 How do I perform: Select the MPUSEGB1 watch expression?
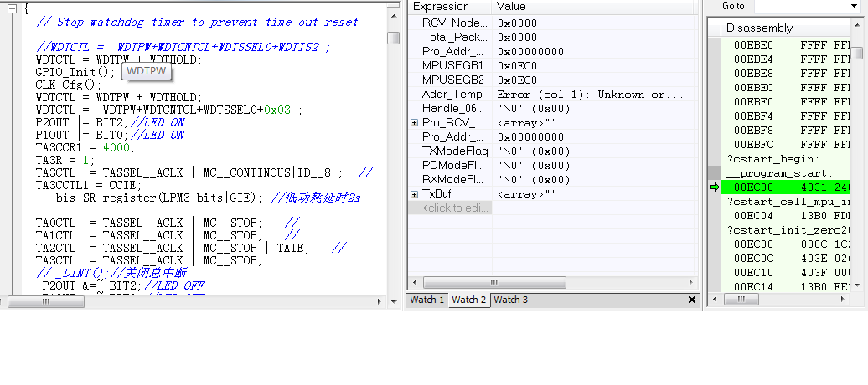coord(452,66)
